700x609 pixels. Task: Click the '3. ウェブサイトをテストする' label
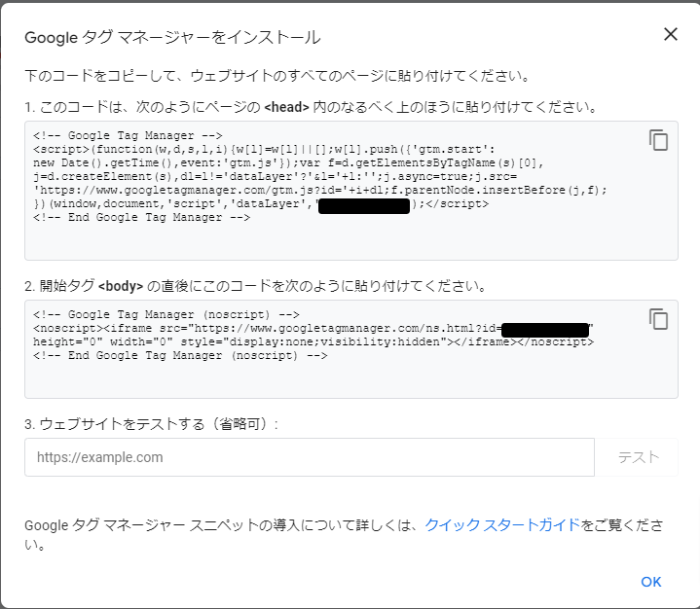152,424
